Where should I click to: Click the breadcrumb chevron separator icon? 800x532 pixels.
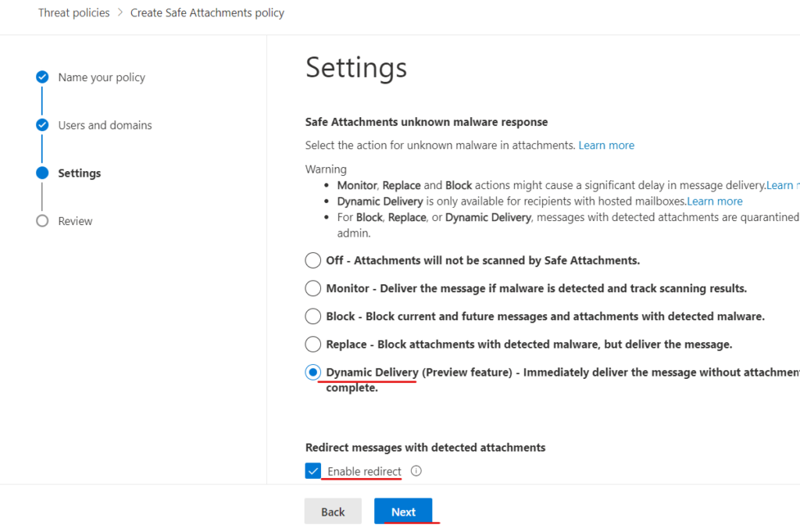tap(120, 12)
